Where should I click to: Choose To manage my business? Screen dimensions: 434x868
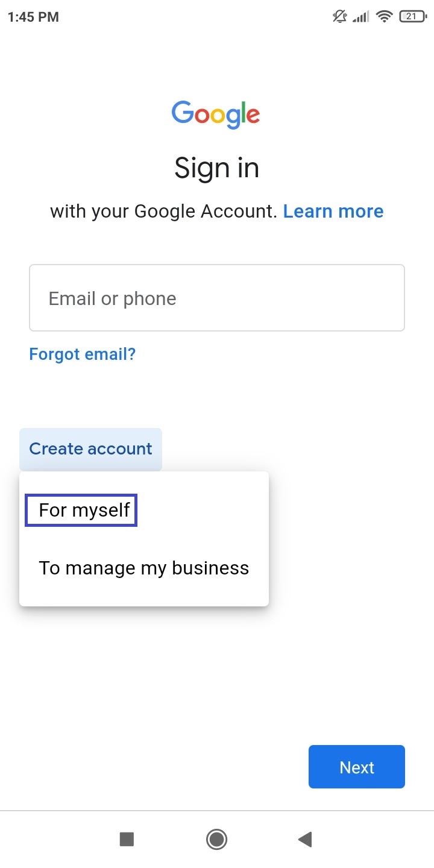coord(144,568)
